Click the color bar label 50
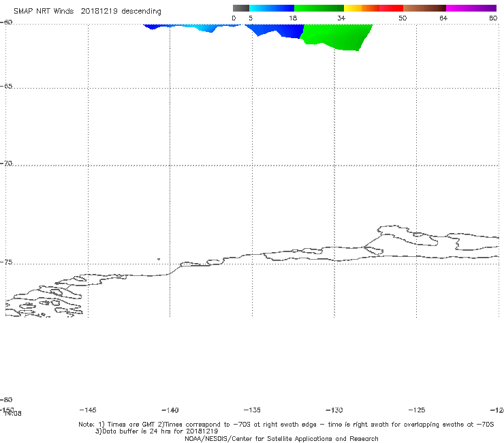Image resolution: width=504 pixels, height=443 pixels. point(403,18)
